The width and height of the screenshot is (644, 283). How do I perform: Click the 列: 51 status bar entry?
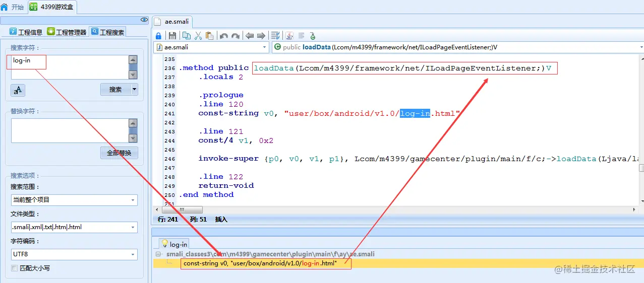click(x=198, y=220)
